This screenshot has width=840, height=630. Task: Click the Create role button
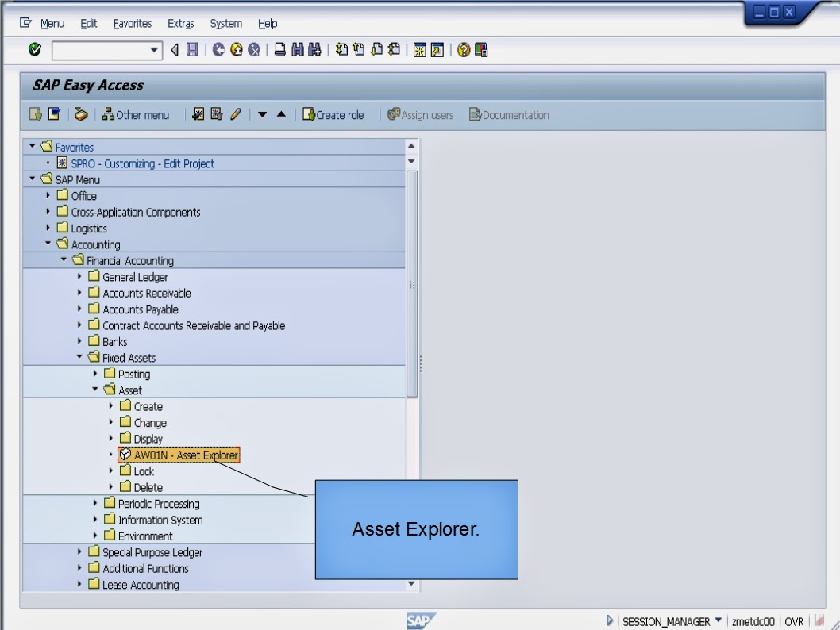click(x=333, y=114)
